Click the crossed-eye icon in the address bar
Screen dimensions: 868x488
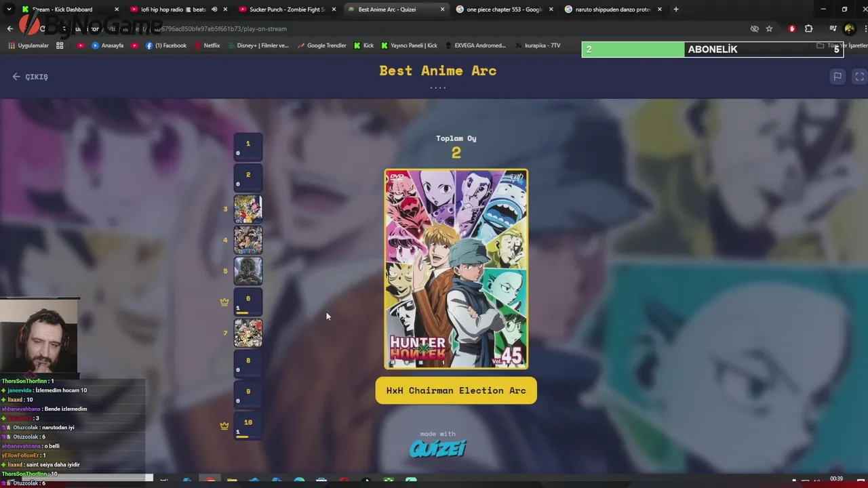754,28
